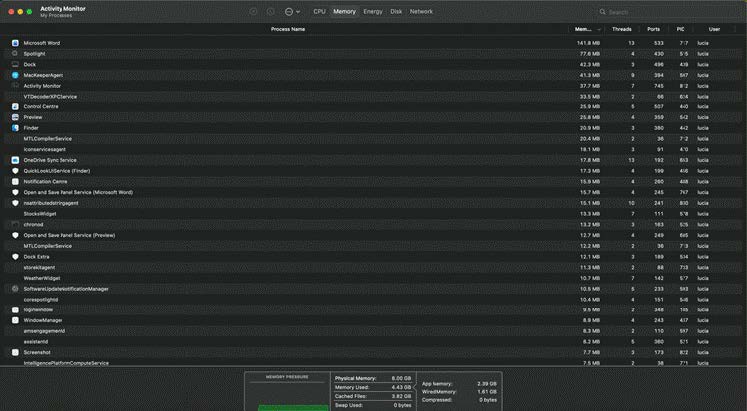Select the VTDecoderXPCService row
The image size is (747, 411).
[374, 97]
